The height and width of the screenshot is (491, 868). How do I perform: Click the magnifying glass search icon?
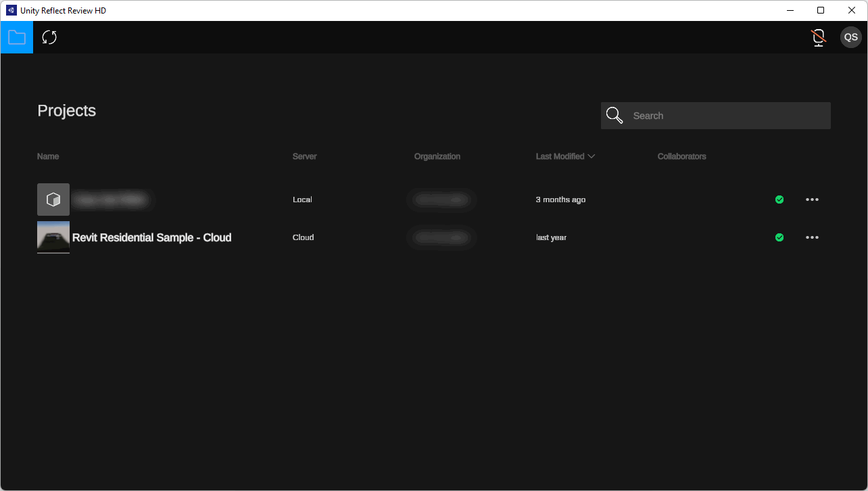(x=614, y=116)
